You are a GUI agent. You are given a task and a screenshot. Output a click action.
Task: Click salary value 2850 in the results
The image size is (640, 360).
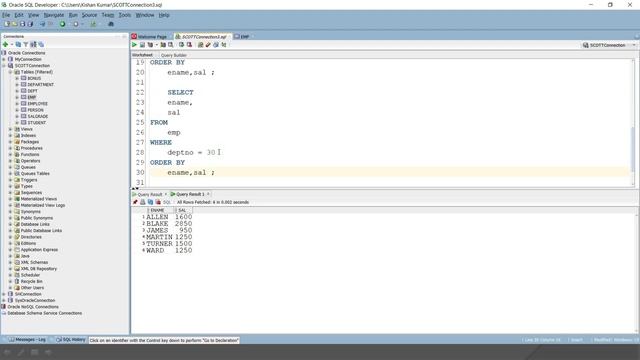pyautogui.click(x=183, y=224)
